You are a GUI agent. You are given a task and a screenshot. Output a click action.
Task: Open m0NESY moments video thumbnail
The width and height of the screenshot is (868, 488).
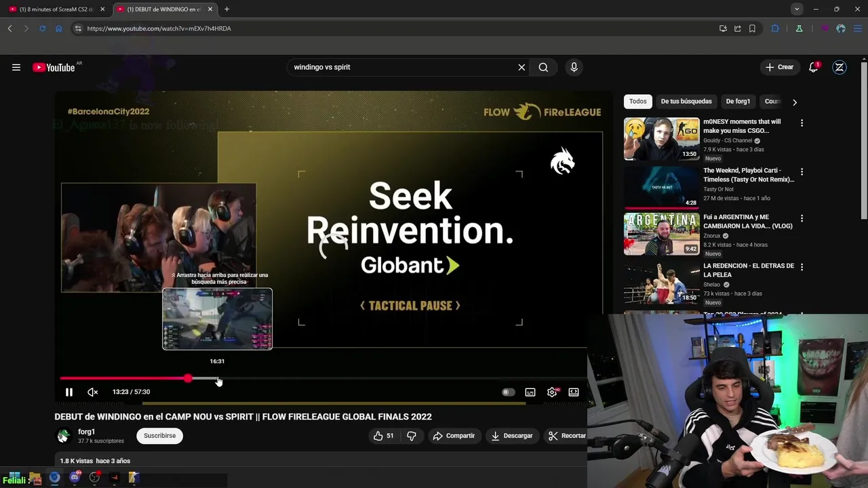click(x=661, y=139)
